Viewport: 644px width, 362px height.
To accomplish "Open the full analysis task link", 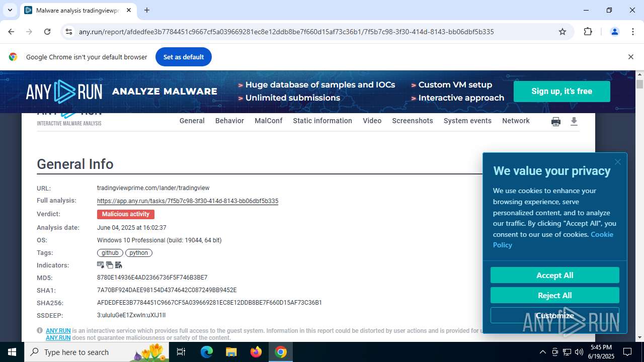I will (x=188, y=201).
